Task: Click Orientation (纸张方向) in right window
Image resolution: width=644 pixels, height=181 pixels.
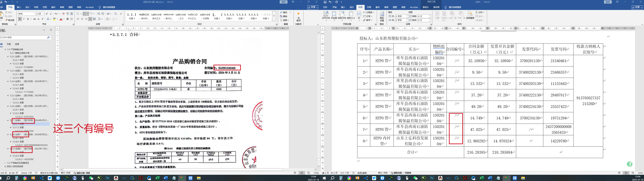Action: [342, 16]
